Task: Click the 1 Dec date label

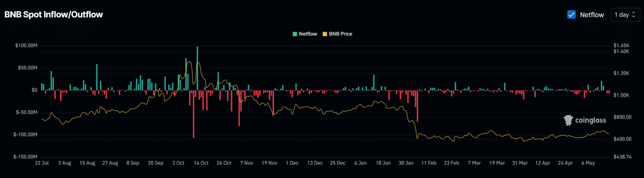Action: 292,163
